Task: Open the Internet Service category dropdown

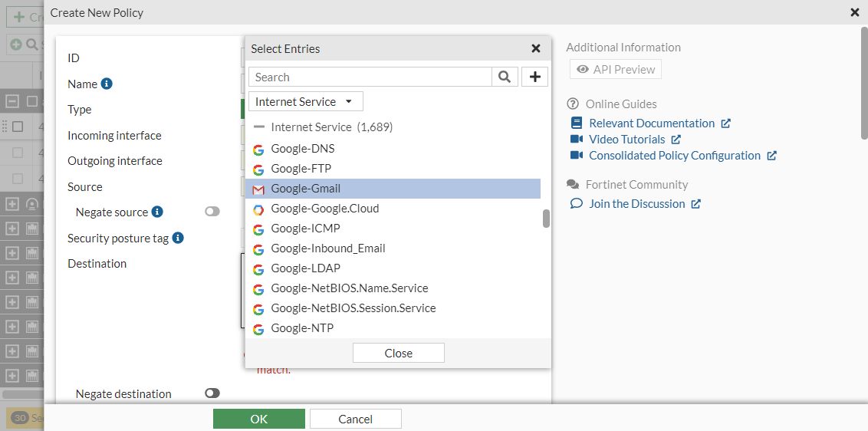Action: [x=305, y=101]
